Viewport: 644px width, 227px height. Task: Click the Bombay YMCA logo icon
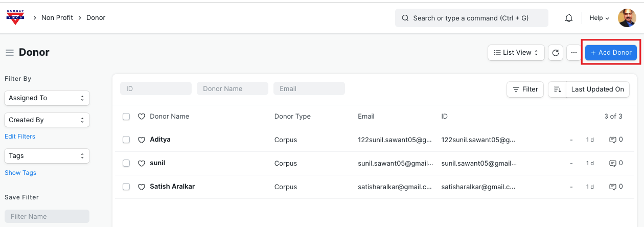pyautogui.click(x=15, y=18)
